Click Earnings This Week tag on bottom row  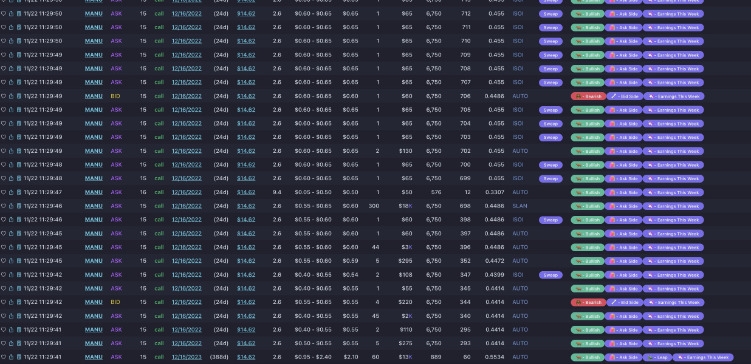(703, 357)
